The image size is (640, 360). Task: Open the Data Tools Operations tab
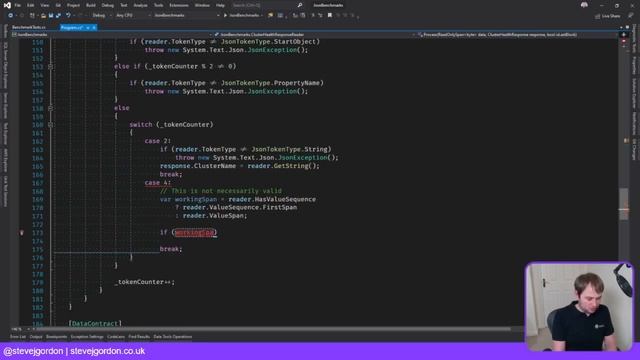[x=173, y=337]
